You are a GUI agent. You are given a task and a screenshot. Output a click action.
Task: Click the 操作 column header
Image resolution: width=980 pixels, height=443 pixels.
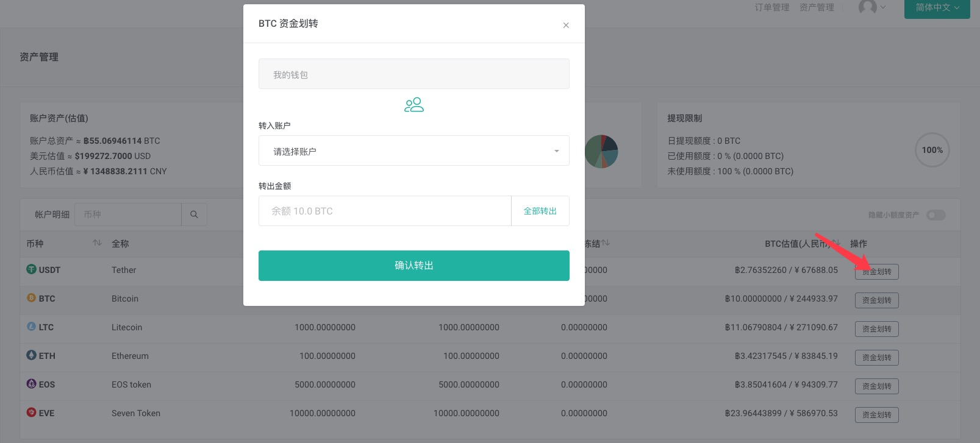coord(859,244)
